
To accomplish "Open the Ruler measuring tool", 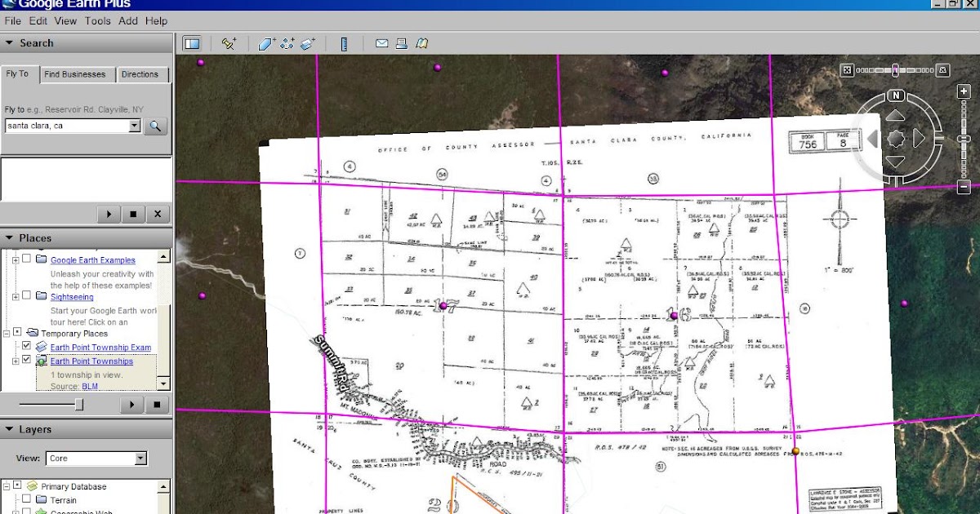I will [343, 44].
